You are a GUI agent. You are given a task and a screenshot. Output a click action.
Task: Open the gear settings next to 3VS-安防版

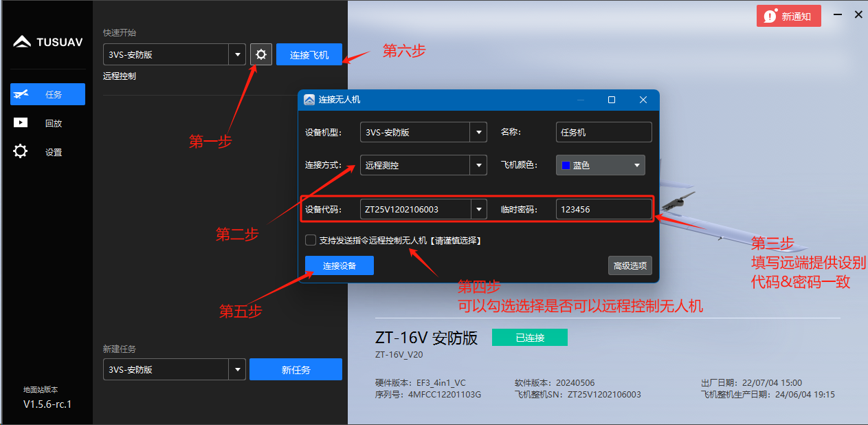coord(261,54)
